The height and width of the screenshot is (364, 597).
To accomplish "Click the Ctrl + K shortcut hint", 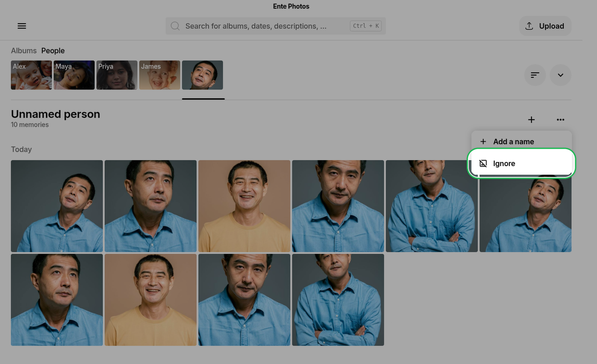I will (366, 26).
